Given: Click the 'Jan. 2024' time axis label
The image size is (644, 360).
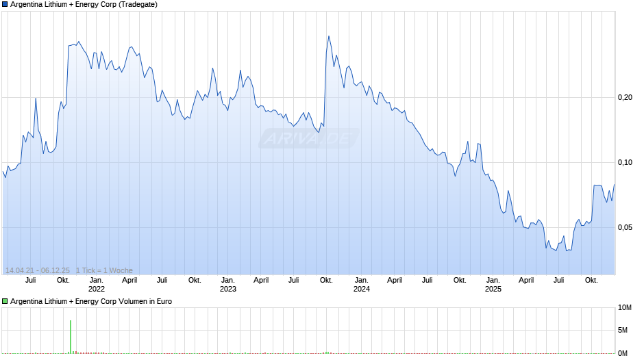Looking at the screenshot, I should point(362,285).
